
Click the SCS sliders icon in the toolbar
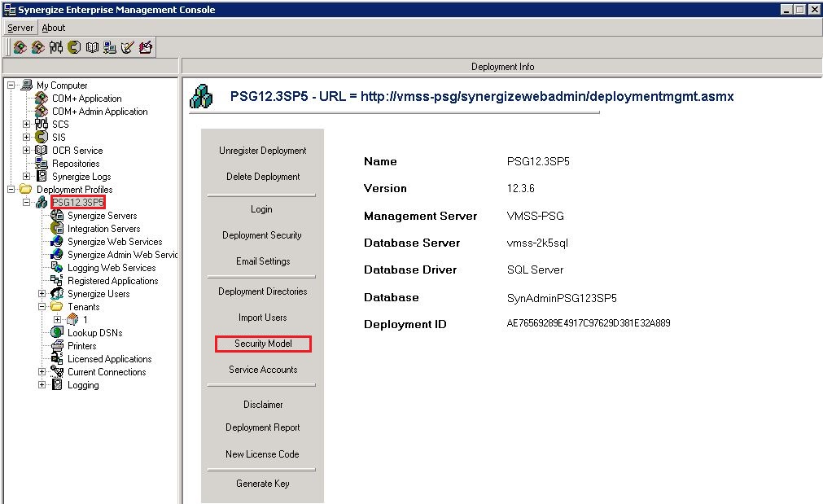point(55,47)
